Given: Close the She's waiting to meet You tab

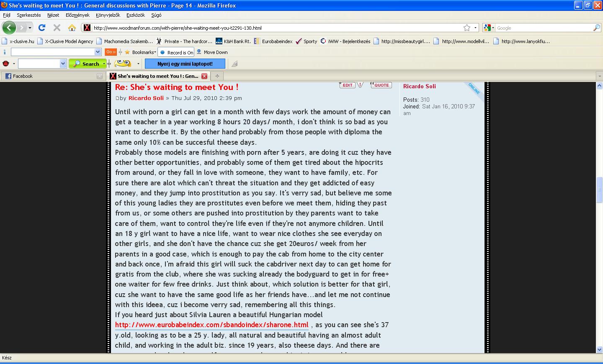Looking at the screenshot, I should 204,76.
